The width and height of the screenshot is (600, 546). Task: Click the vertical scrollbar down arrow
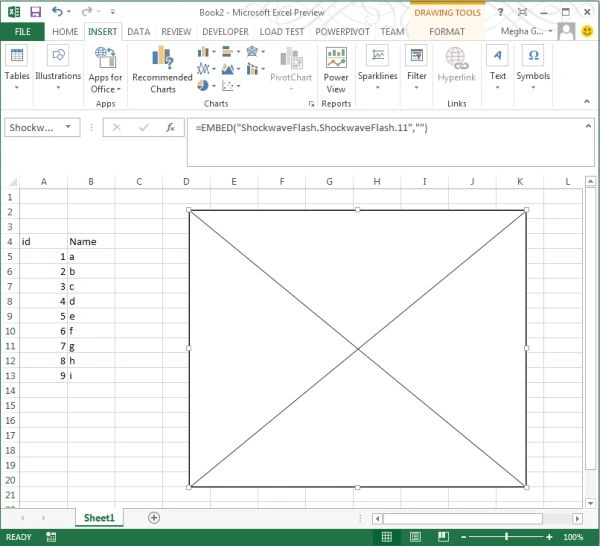[x=591, y=503]
